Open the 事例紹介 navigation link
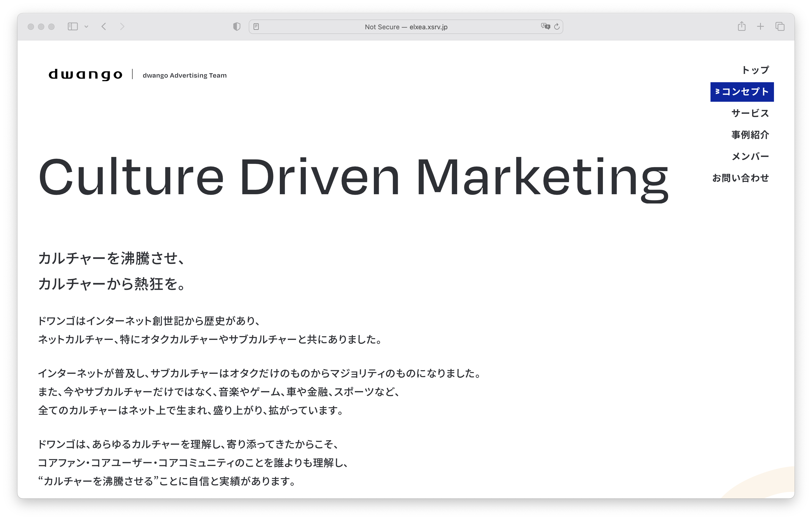Viewport: 812px width, 520px height. pos(750,135)
